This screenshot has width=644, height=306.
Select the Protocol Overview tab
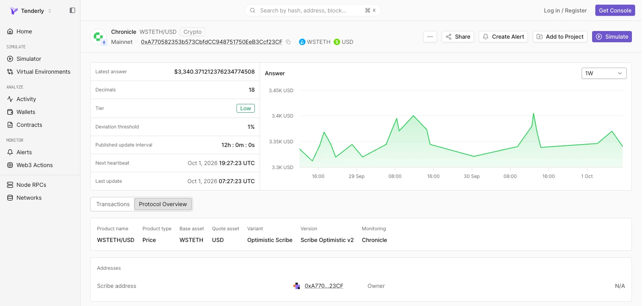[163, 204]
